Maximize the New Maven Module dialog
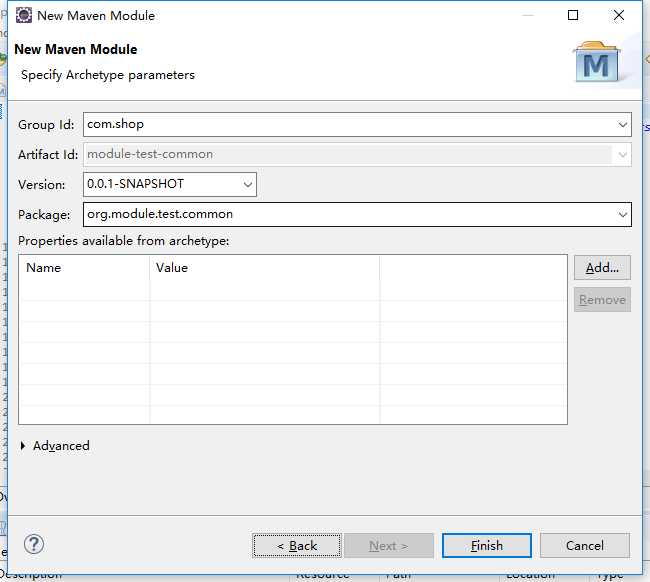Viewport: 650px width, 582px height. (573, 15)
